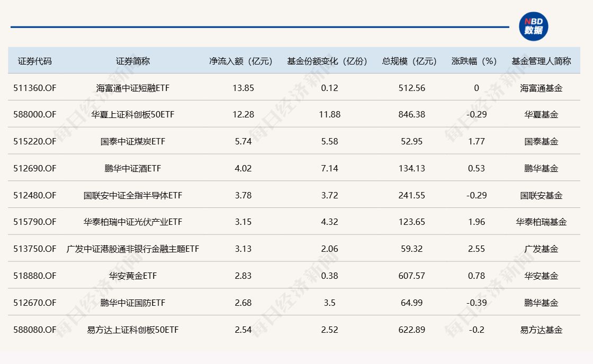Select net inflow value 3.15
The image size is (593, 364).
[x=243, y=222]
